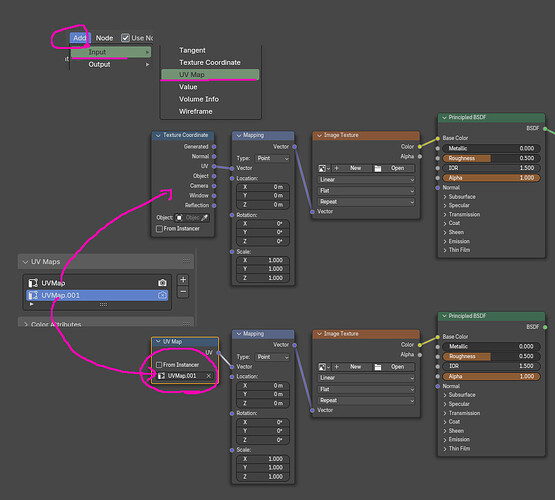The width and height of the screenshot is (555, 500).
Task: Open the Type dropdown in upper Mapping node
Action: pos(272,159)
